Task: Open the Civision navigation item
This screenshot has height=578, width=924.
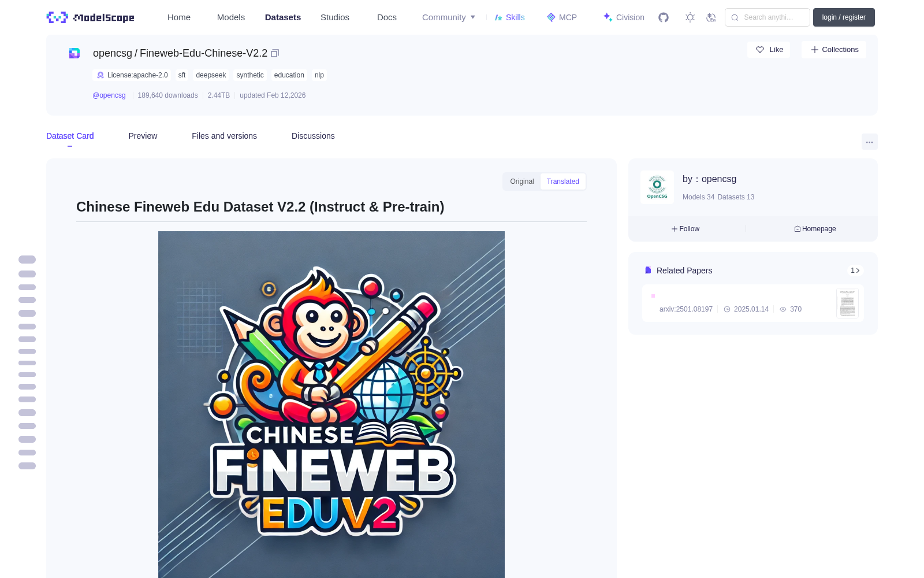Action: pyautogui.click(x=624, y=17)
